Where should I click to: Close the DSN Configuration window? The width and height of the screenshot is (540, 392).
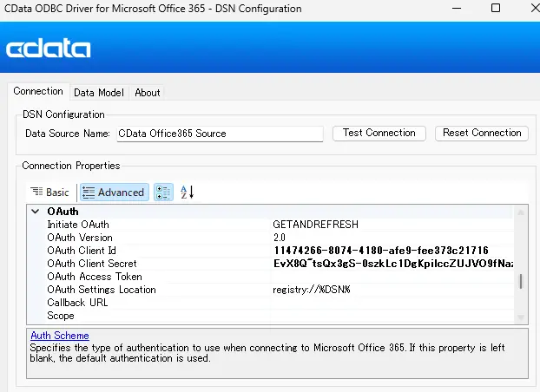(x=535, y=8)
